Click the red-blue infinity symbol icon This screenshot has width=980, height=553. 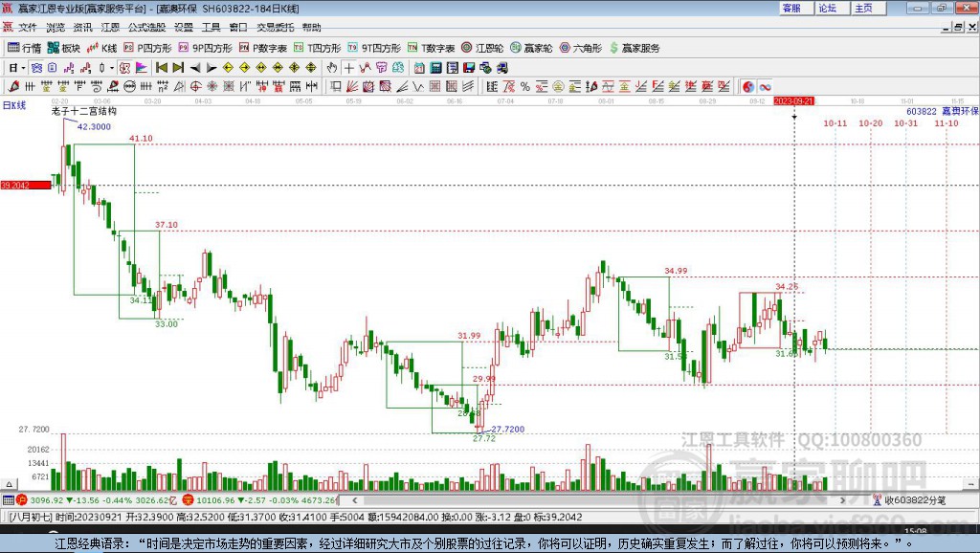(x=765, y=87)
